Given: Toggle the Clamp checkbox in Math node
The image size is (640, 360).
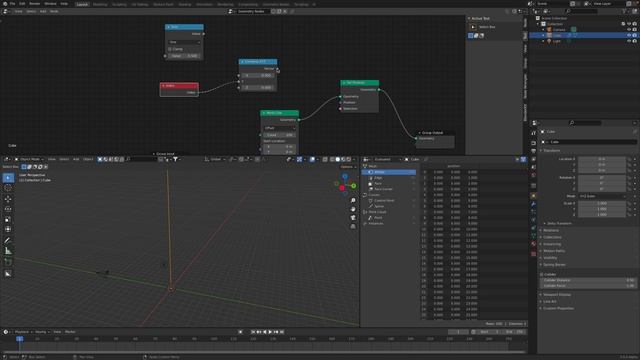Looking at the screenshot, I should click(x=170, y=49).
